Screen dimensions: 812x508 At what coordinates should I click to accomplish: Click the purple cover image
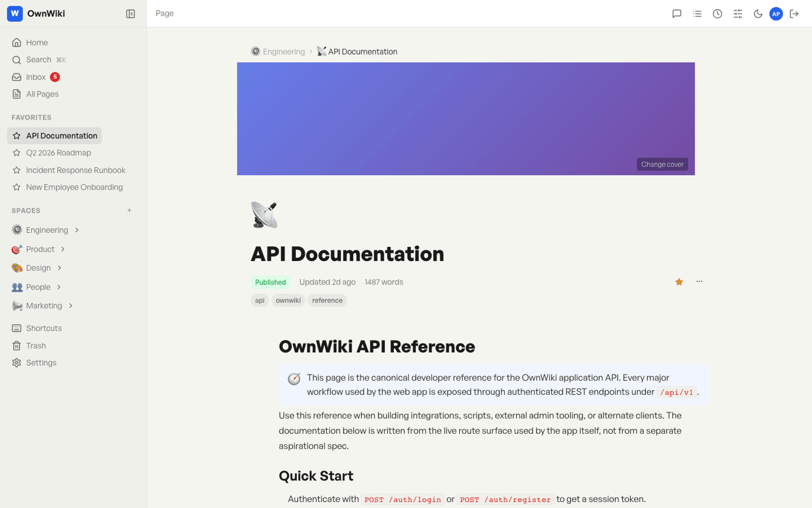(x=466, y=119)
